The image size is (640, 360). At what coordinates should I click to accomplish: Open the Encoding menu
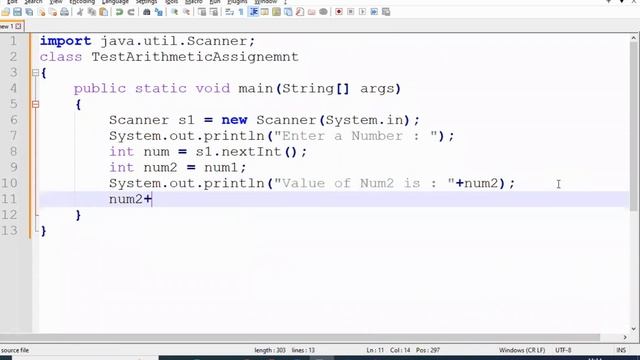[x=82, y=2]
